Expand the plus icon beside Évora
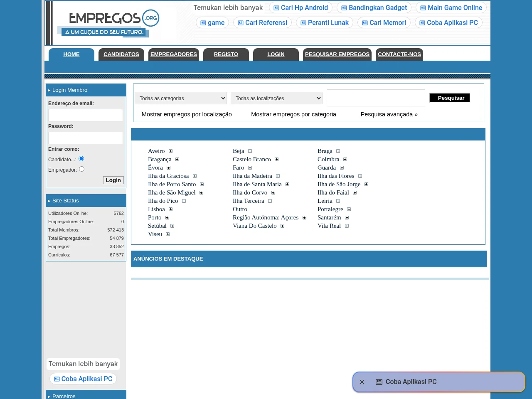 point(168,168)
